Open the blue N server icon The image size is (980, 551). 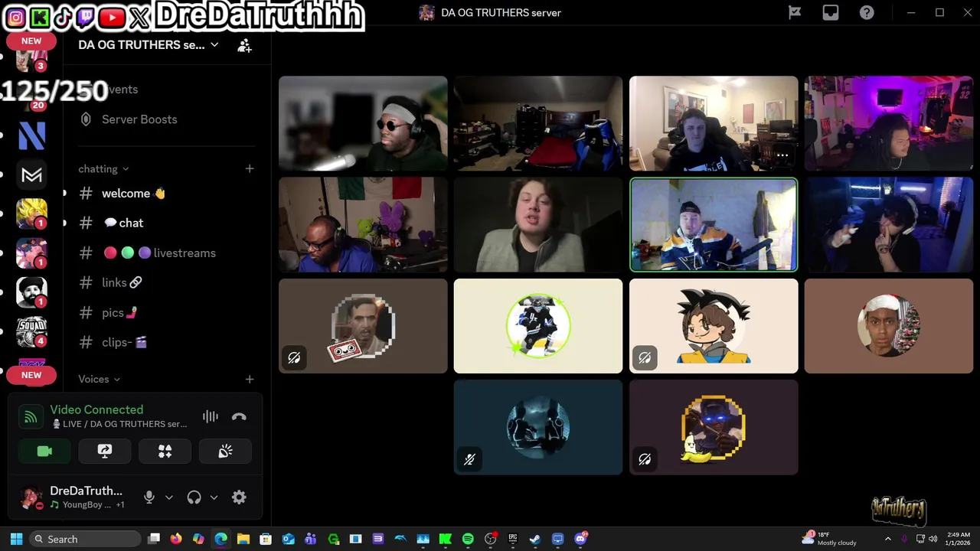point(31,135)
